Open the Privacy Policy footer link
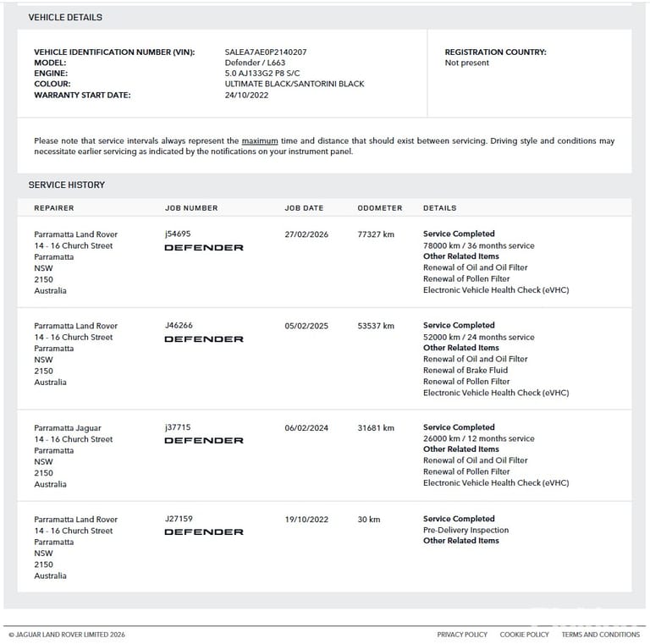The height and width of the screenshot is (644, 650). tap(462, 635)
